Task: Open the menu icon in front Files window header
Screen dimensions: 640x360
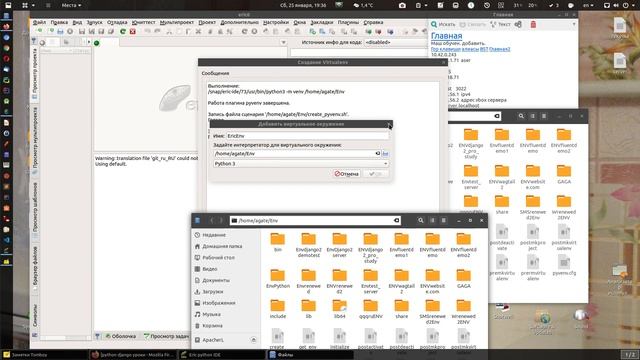Action: (444, 220)
